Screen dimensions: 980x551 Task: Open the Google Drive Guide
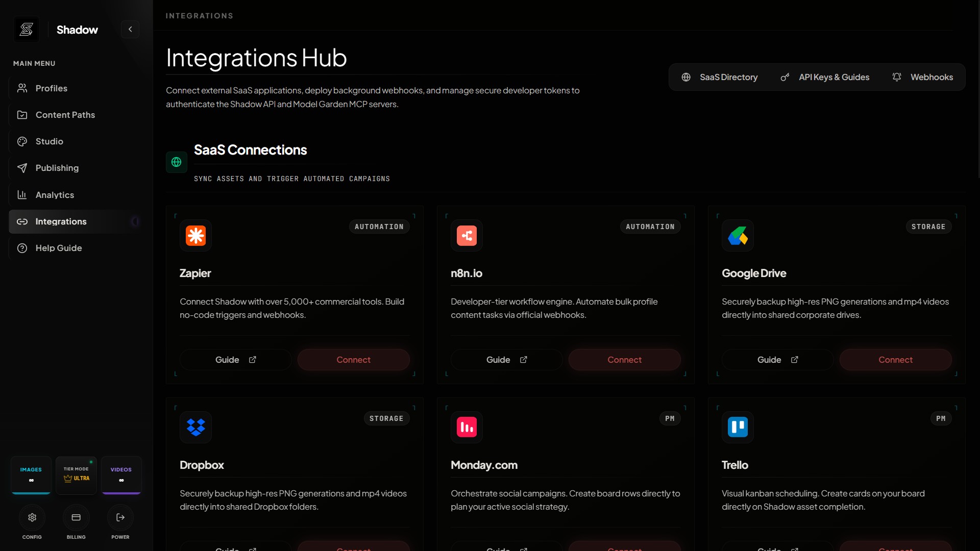pos(778,360)
